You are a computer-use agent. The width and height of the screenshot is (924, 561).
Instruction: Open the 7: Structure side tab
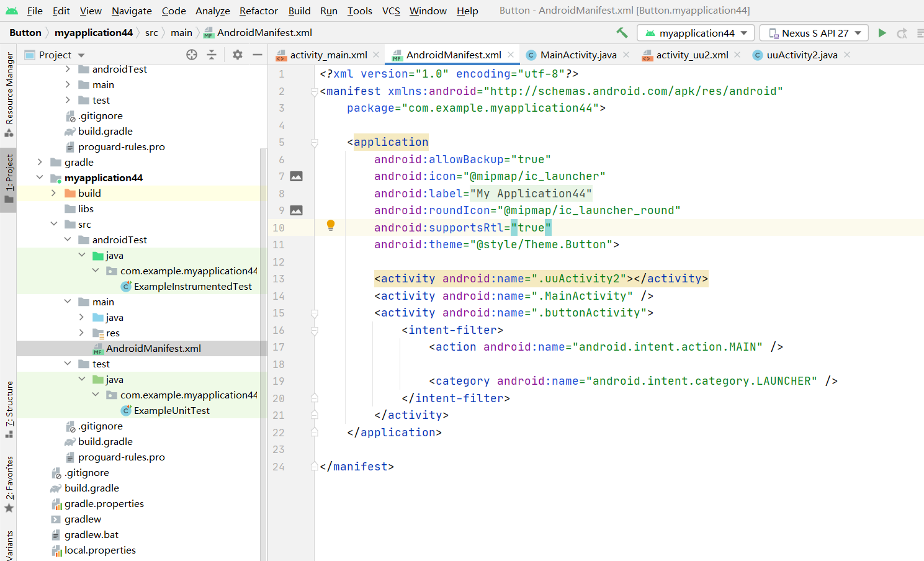click(x=9, y=410)
